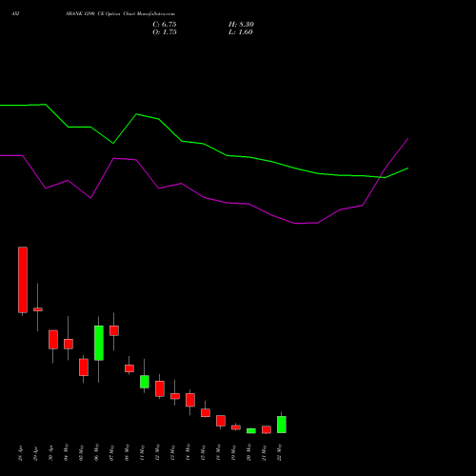Select the '19 May' date label
Viewport: 476px width, 476px height.
[234, 453]
